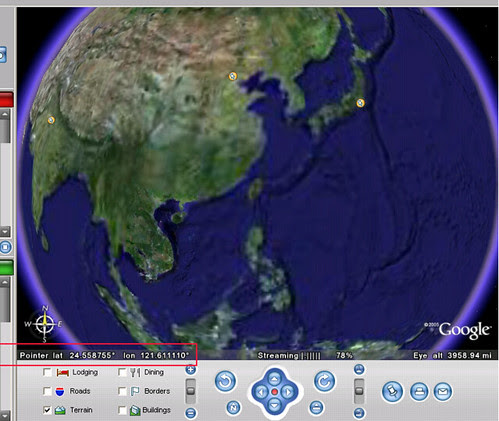Enable the Dining layer checkbox
Image resolution: width=499 pixels, height=421 pixels.
(122, 372)
